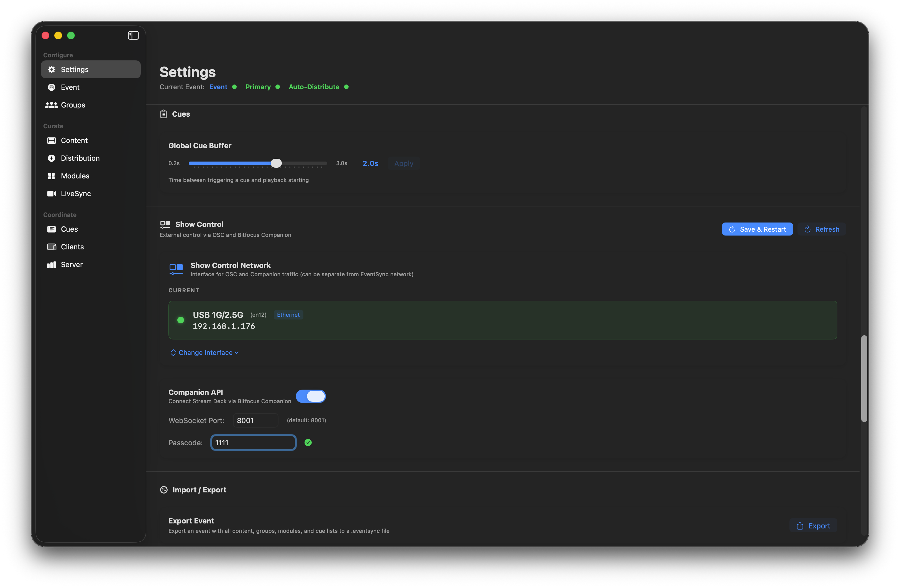Select the Server page in sidebar
The height and width of the screenshot is (588, 900).
point(91,265)
